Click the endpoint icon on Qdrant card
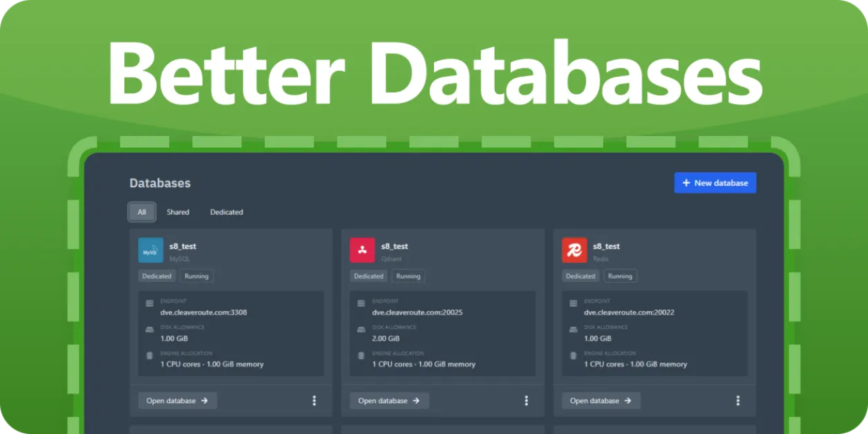868x434 pixels. [361, 303]
